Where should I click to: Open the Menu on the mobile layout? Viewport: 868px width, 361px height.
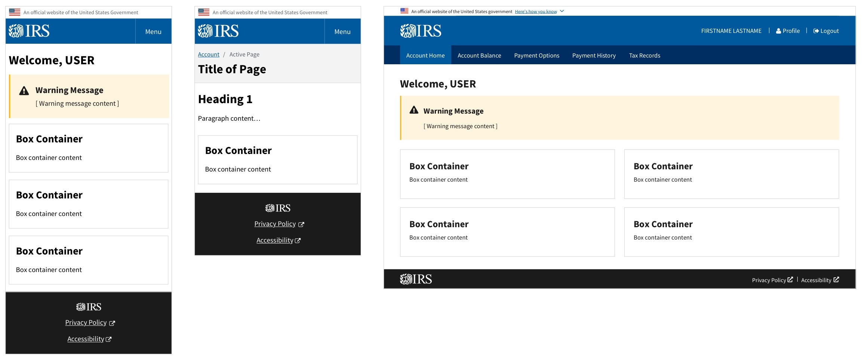click(153, 31)
